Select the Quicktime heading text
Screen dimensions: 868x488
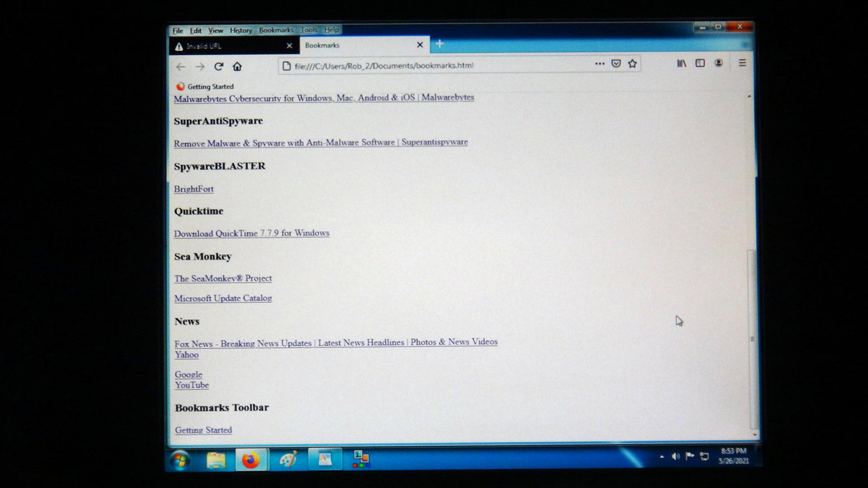point(199,211)
